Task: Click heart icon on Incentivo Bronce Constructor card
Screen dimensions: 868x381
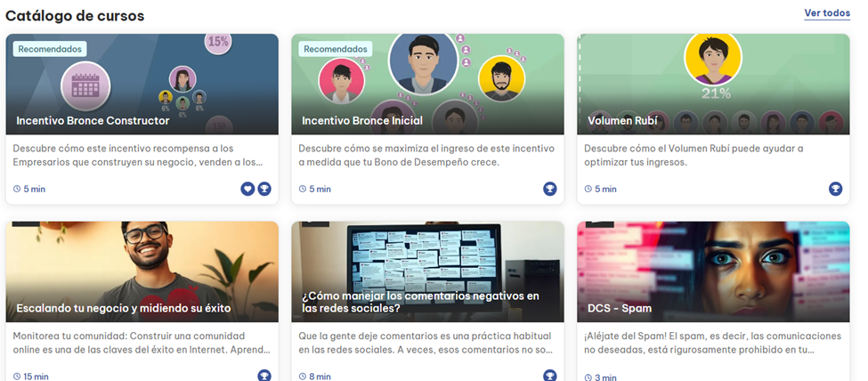Action: [x=247, y=189]
